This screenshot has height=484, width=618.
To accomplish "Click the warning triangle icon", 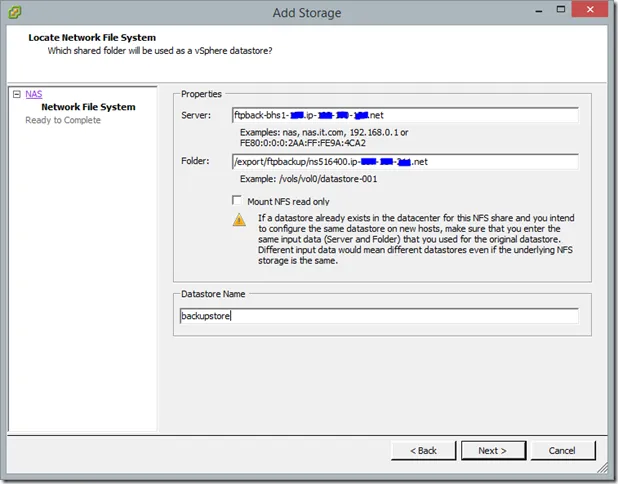I will pos(239,220).
